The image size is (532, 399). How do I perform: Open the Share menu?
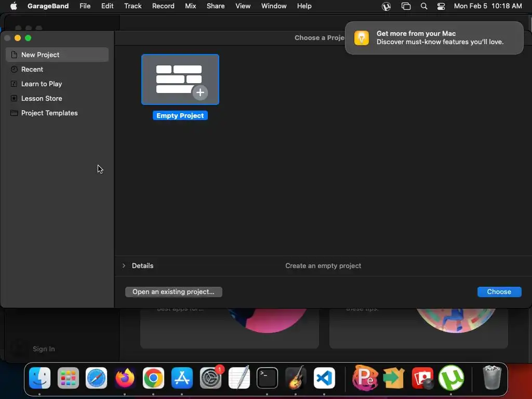[216, 6]
